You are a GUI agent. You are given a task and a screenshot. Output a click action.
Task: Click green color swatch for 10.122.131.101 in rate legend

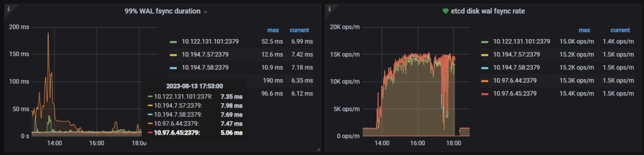[485, 42]
